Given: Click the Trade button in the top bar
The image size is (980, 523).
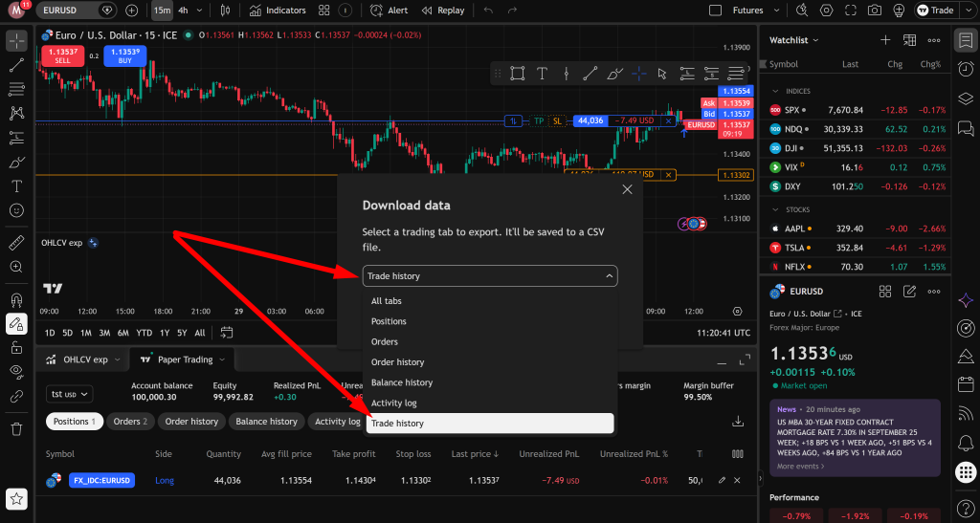Looking at the screenshot, I should click(x=935, y=11).
